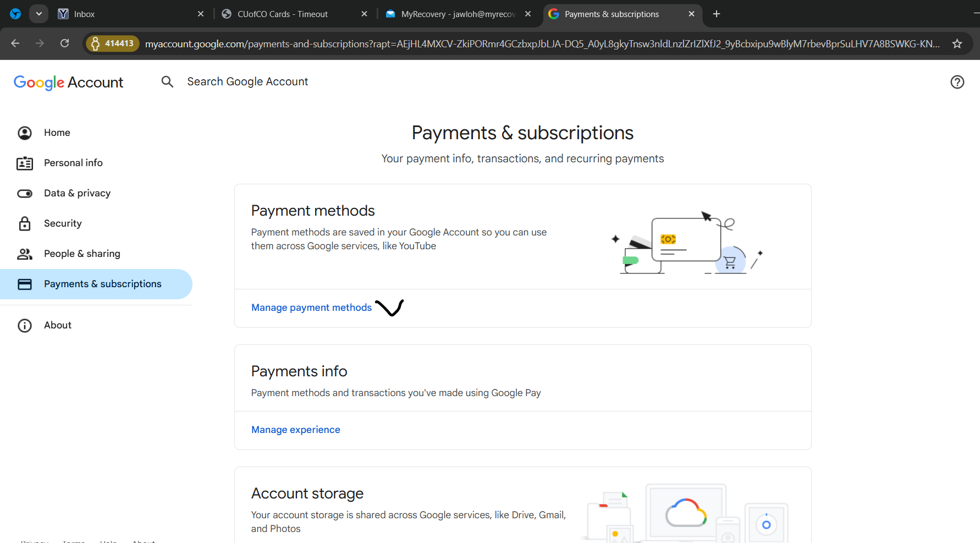Viewport: 980px width, 543px height.
Task: Open a new tab with the plus icon
Action: [x=716, y=14]
